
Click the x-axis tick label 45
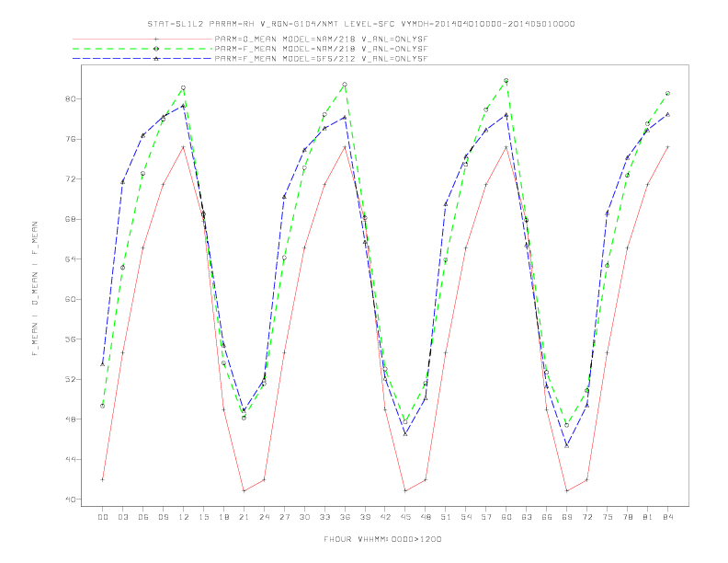[x=405, y=517]
